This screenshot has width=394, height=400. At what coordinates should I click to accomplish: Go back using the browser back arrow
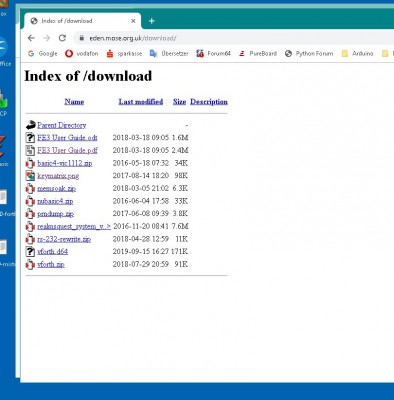pos(31,38)
